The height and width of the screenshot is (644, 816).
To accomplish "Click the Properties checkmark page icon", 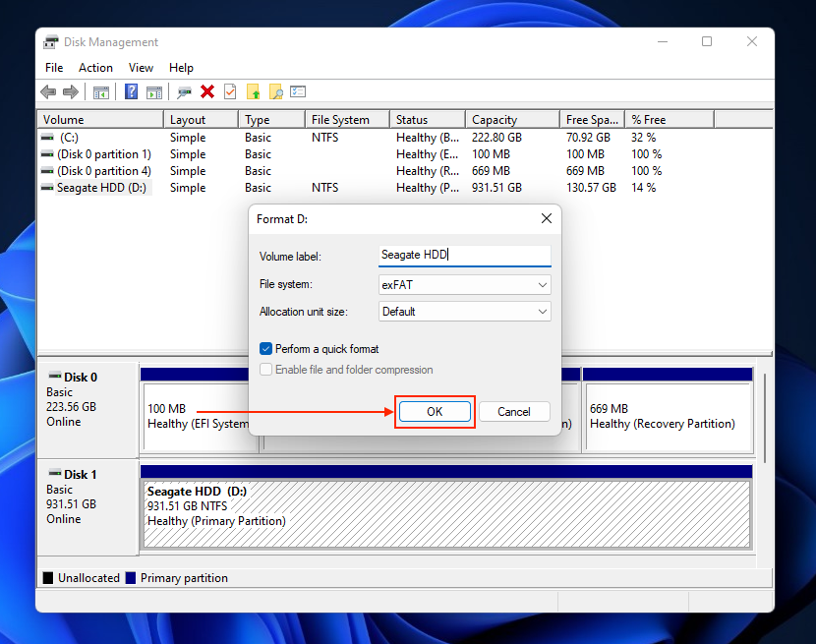I will pyautogui.click(x=230, y=91).
